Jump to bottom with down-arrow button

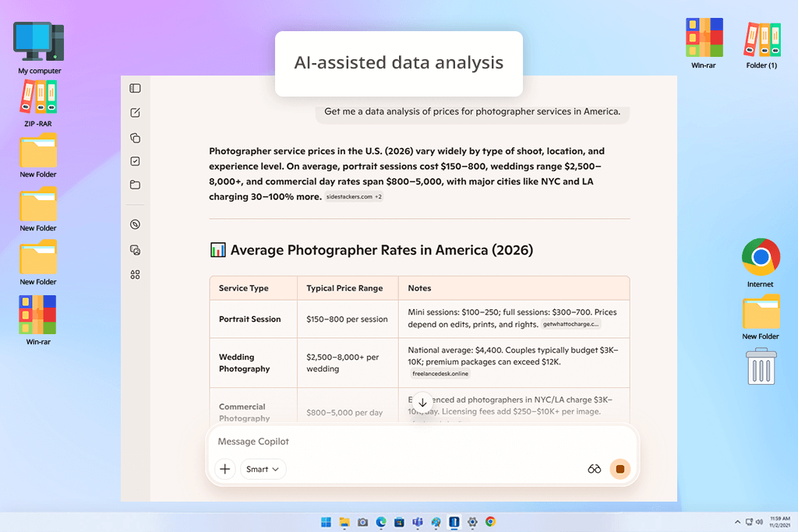(422, 403)
